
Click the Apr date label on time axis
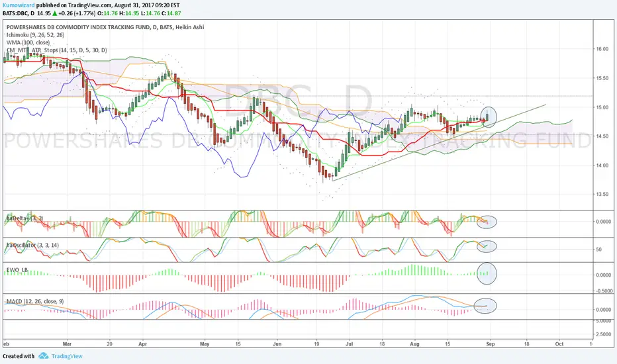pyautogui.click(x=142, y=344)
